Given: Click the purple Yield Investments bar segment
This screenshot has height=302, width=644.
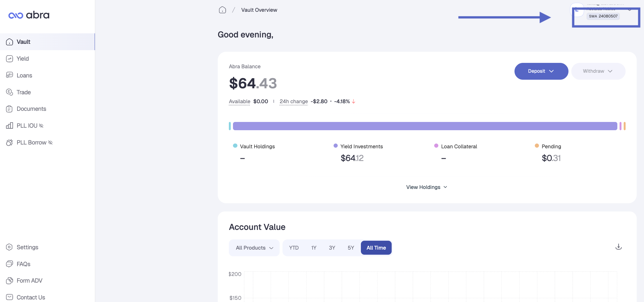Looking at the screenshot, I should [425, 126].
